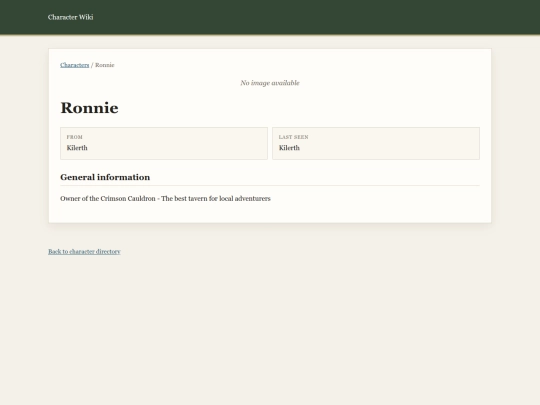This screenshot has width=540, height=405.
Task: Click the FROM field label
Action: click(x=74, y=137)
